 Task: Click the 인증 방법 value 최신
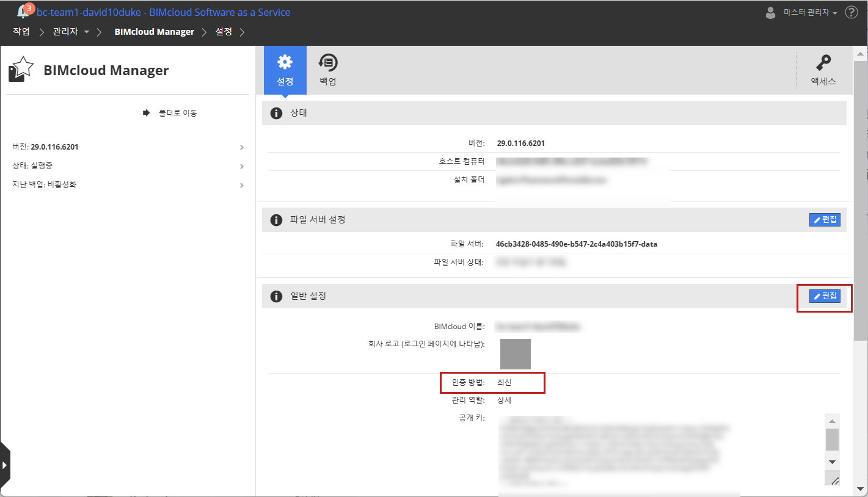coord(505,383)
